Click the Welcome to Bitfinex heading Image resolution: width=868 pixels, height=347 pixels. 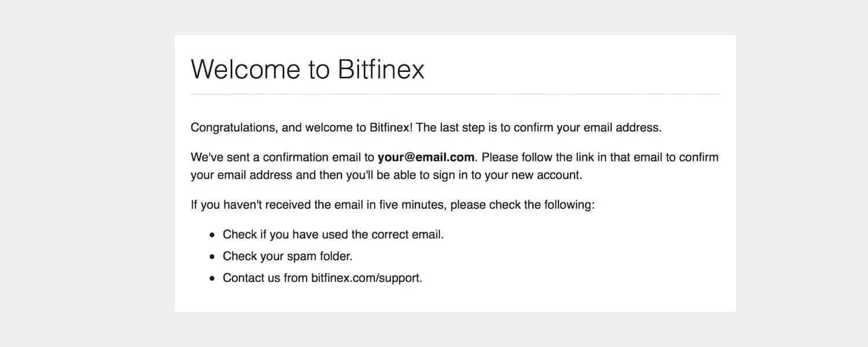(307, 69)
